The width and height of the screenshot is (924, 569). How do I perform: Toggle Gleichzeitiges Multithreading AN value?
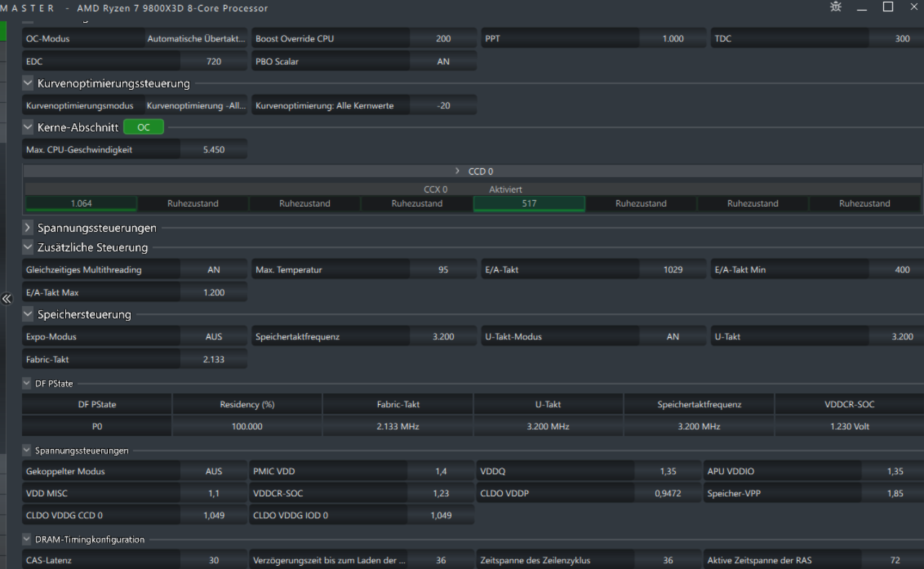[x=213, y=270]
